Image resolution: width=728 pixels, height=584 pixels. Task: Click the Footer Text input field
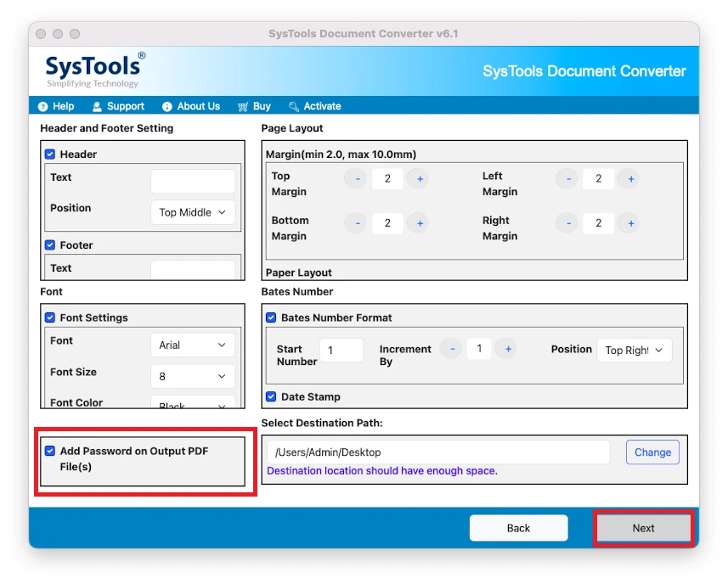193,270
